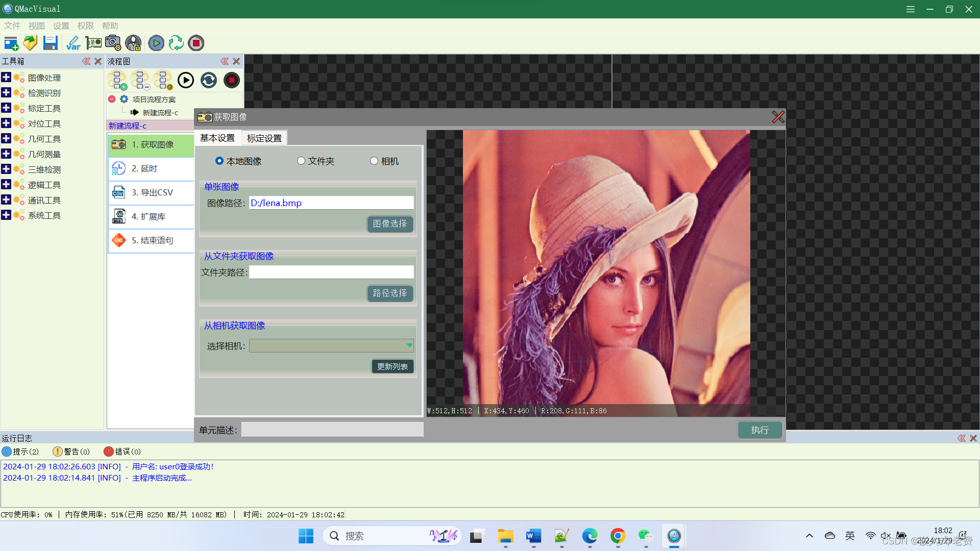Click the 图像选择 button
This screenshot has height=551, width=980.
pos(390,224)
